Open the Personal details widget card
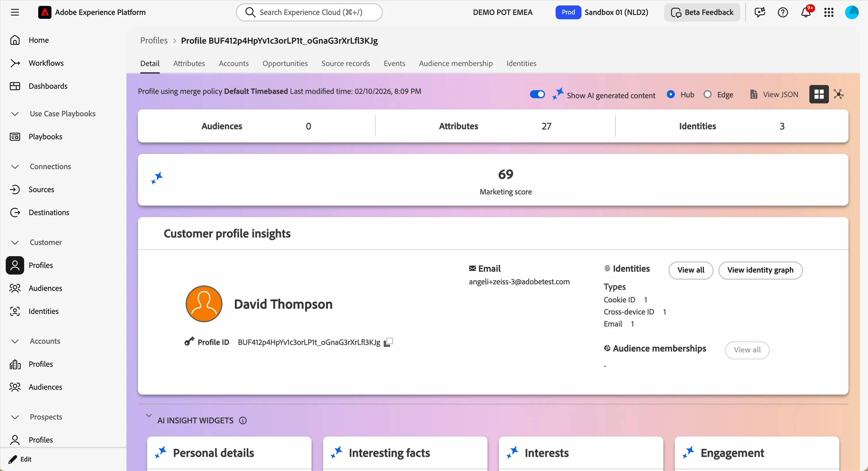 tap(229, 453)
